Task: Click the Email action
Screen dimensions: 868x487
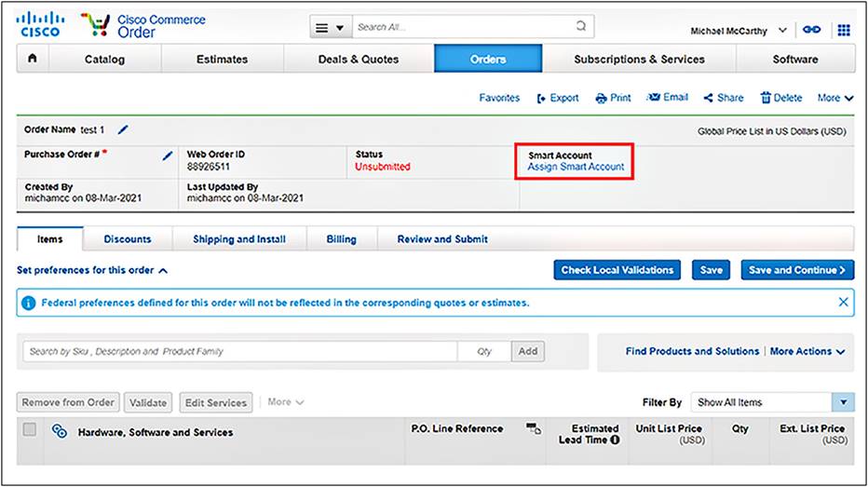Action: (667, 98)
